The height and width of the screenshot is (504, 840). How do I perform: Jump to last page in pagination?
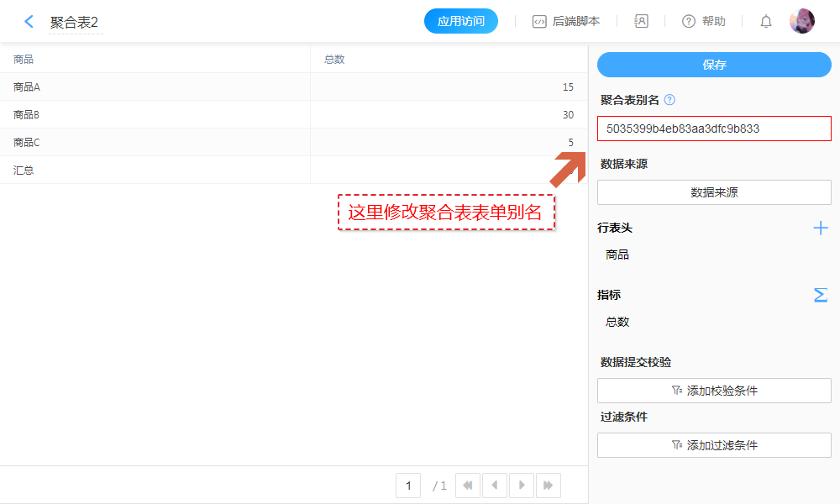pos(549,486)
